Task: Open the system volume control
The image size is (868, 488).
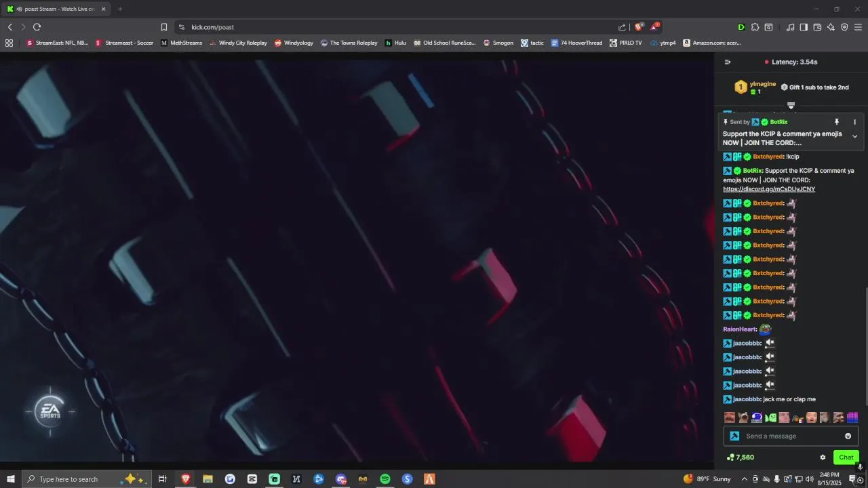Action: click(810, 479)
